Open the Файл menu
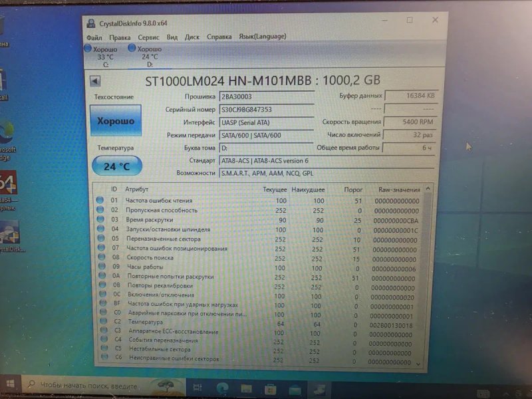The height and width of the screenshot is (399, 532). pos(94,37)
